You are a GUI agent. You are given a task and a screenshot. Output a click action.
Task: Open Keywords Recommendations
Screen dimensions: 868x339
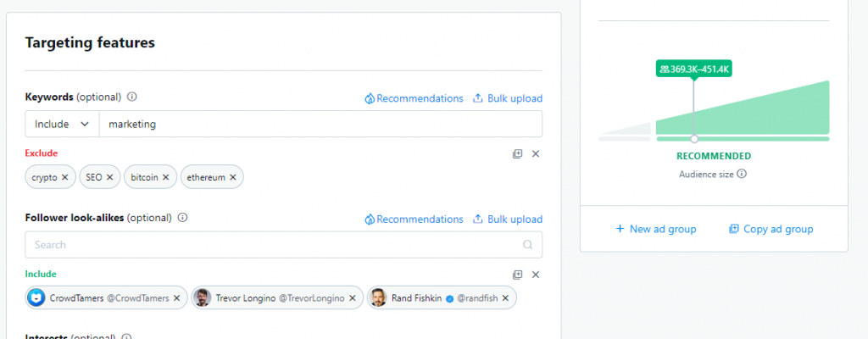coord(414,98)
